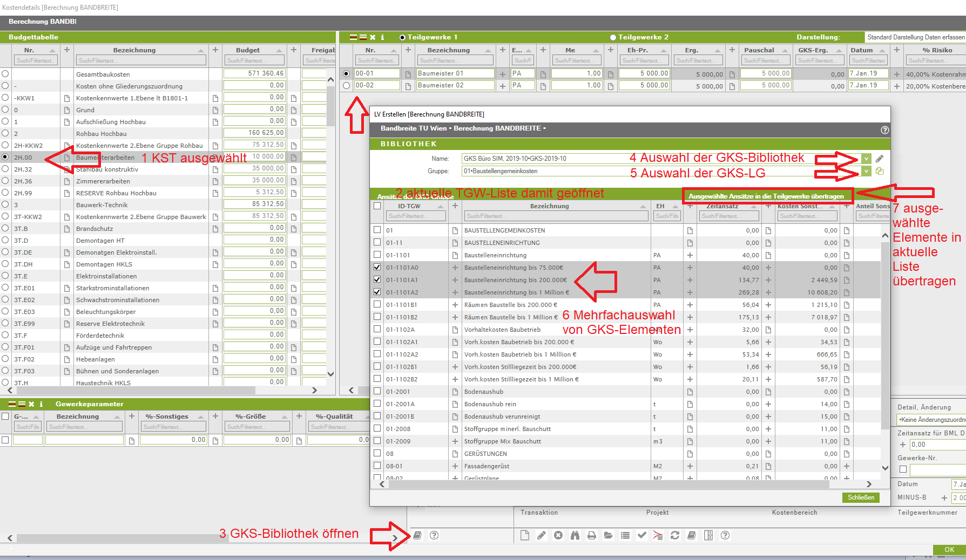
Task: Open the GKS library book icon
Action: [417, 535]
